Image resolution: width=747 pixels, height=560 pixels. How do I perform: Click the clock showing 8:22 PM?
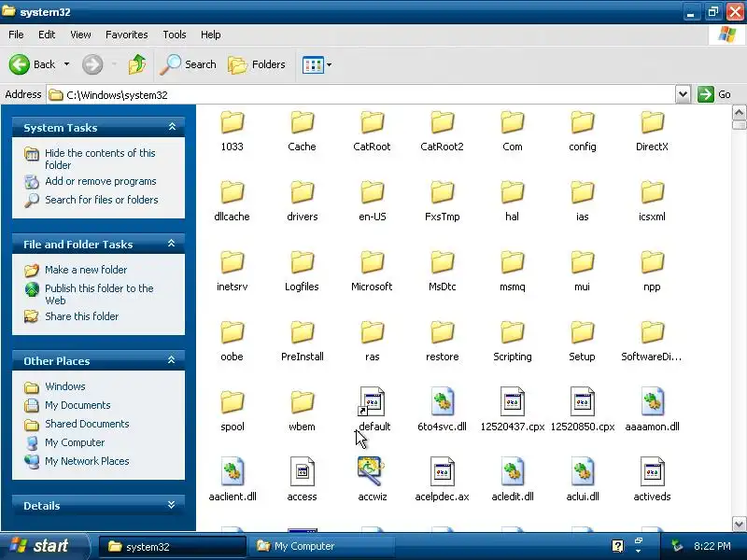tap(712, 546)
